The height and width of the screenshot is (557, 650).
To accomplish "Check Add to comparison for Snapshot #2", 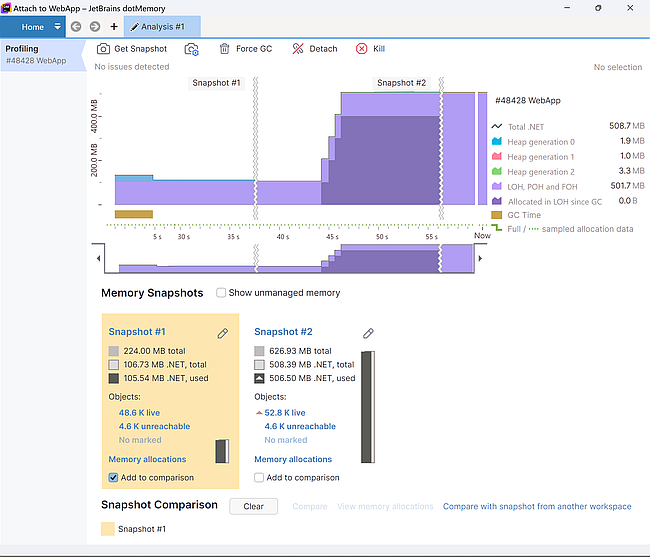I will (x=259, y=477).
